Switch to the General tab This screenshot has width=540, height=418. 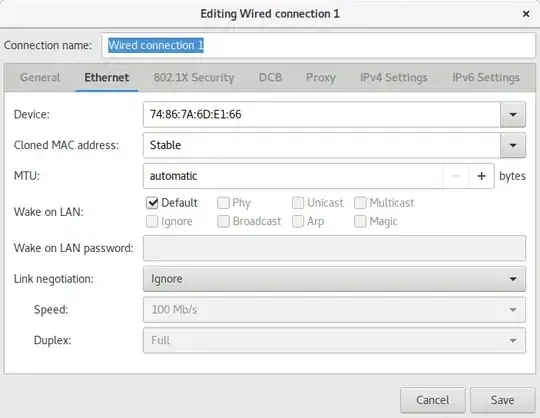[x=40, y=77]
